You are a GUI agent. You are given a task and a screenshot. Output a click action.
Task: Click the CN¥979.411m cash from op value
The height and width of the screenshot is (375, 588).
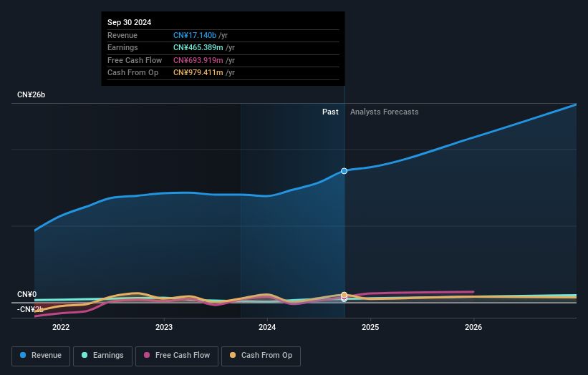(198, 73)
